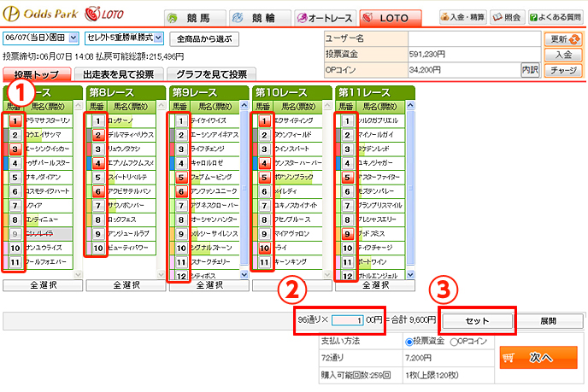Toggle horse number 9 in 第11レース
Image resolution: width=588 pixels, height=392 pixels.
[347, 233]
